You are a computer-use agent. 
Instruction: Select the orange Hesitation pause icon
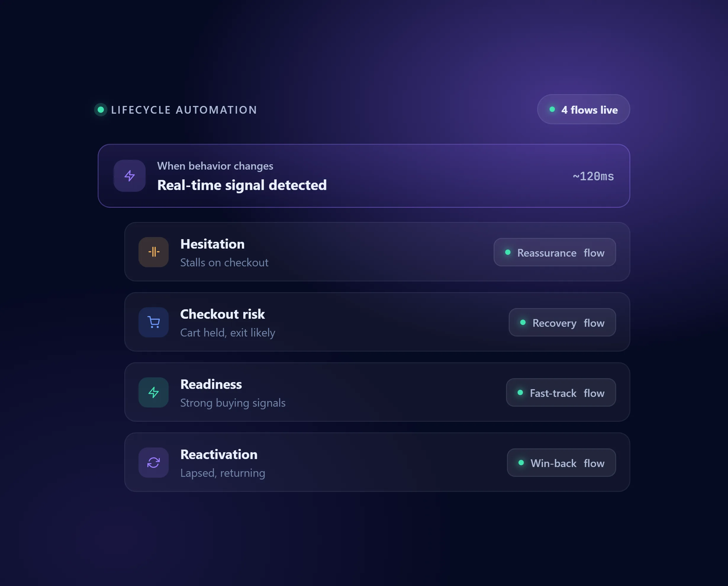(x=154, y=252)
